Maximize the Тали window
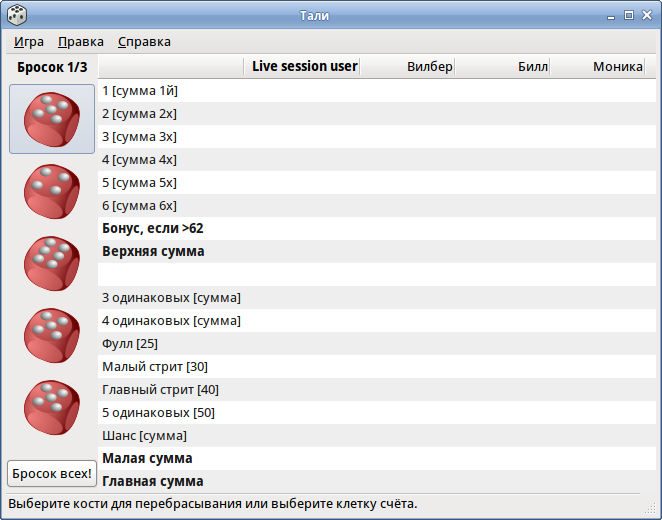The image size is (662, 520). point(629,15)
